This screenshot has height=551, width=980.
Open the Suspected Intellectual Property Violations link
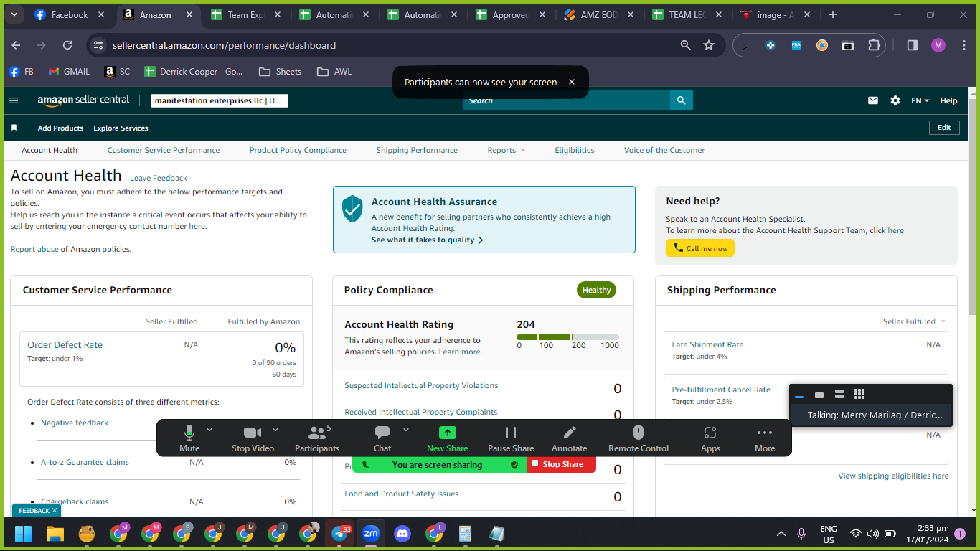[x=421, y=385]
